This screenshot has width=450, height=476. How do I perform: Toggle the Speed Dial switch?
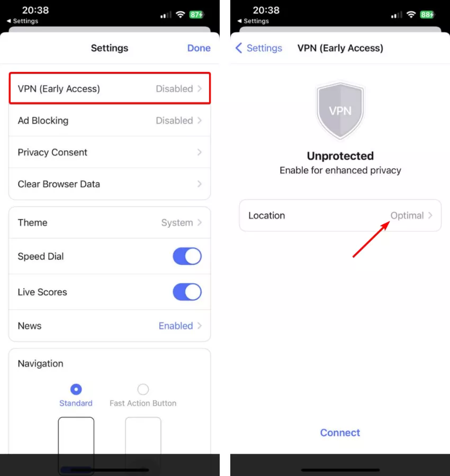(187, 256)
